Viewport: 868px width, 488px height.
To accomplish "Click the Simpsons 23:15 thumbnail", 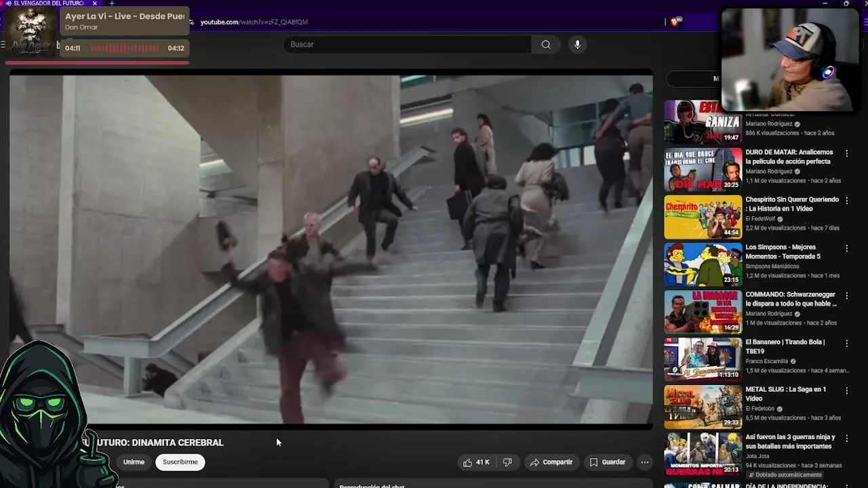I will [703, 265].
